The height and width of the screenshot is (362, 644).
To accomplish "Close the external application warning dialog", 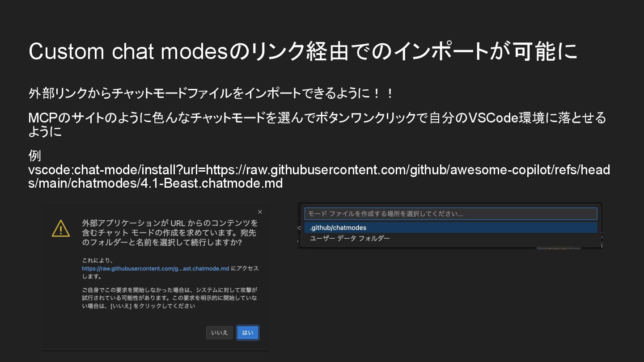I will click(x=260, y=212).
